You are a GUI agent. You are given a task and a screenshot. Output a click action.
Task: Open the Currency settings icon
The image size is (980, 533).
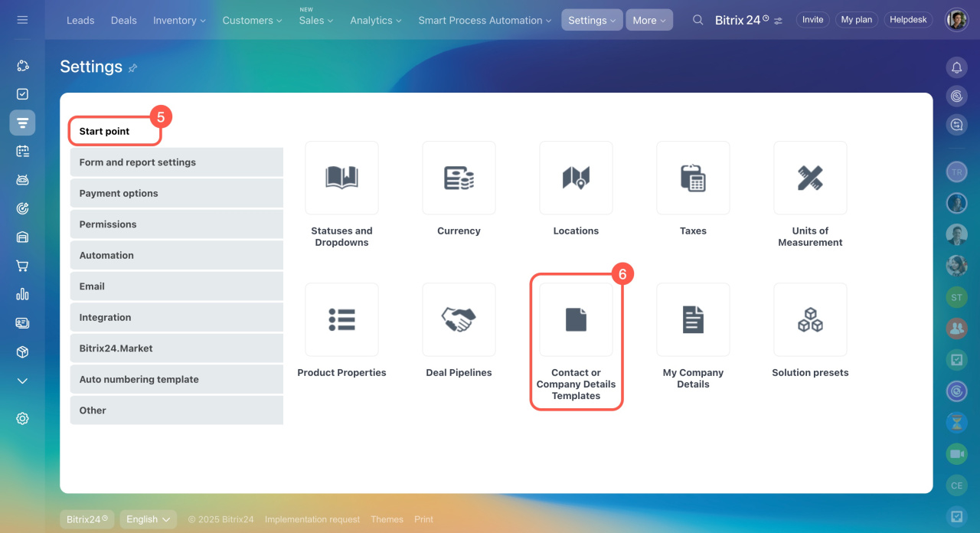(459, 178)
